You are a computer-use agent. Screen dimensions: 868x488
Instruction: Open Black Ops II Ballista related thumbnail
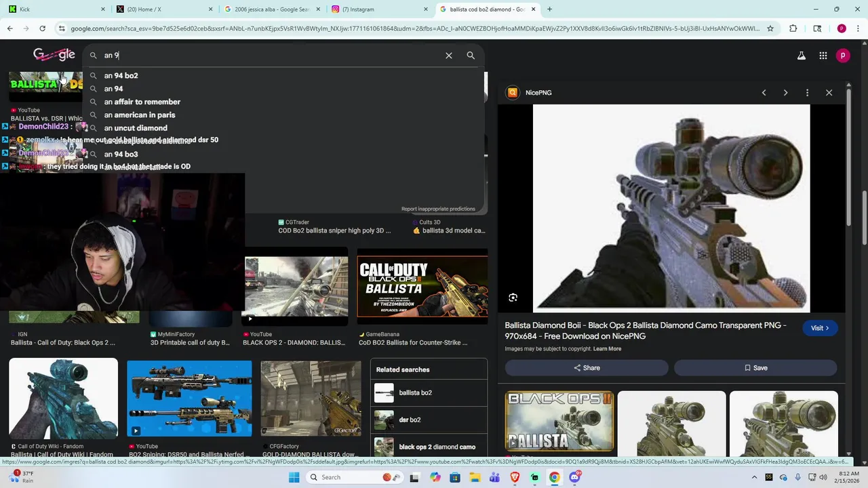(x=559, y=422)
